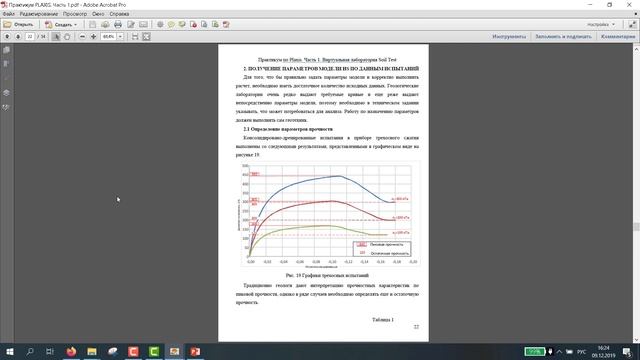This screenshot has height=360, width=640.
Task: Click the Edit text and images icon
Action: [131, 24]
